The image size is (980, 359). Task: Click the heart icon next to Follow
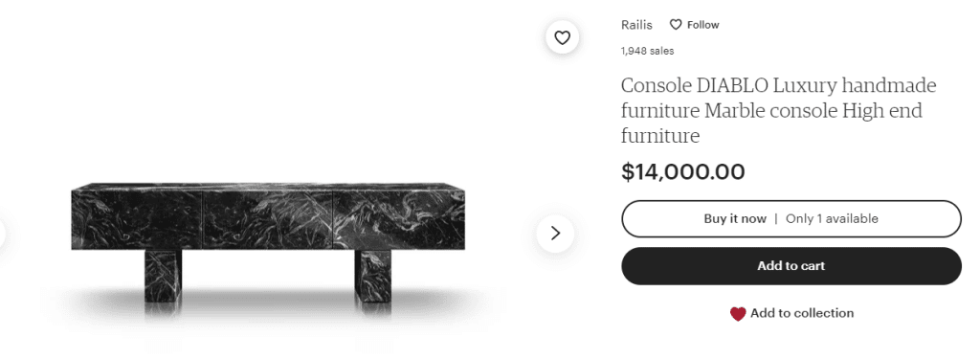click(676, 25)
